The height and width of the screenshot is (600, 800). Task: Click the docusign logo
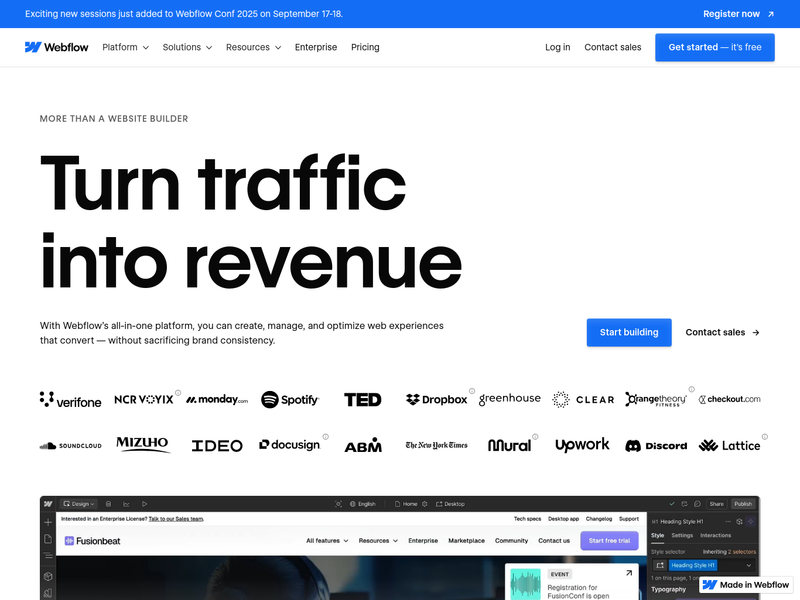(x=290, y=445)
